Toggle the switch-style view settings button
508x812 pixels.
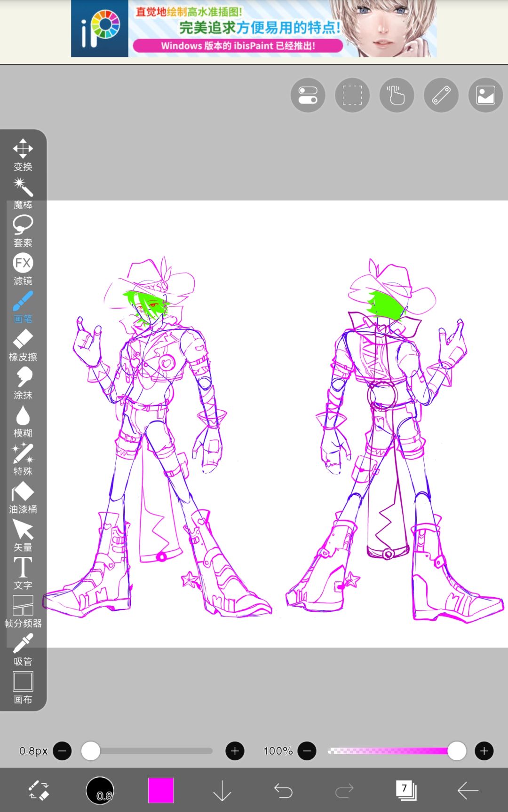click(308, 95)
